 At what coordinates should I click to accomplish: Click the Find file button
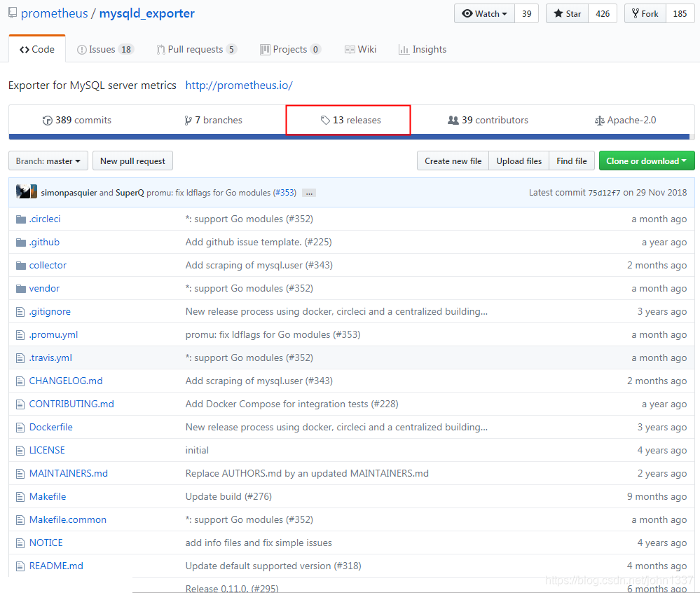tap(572, 161)
